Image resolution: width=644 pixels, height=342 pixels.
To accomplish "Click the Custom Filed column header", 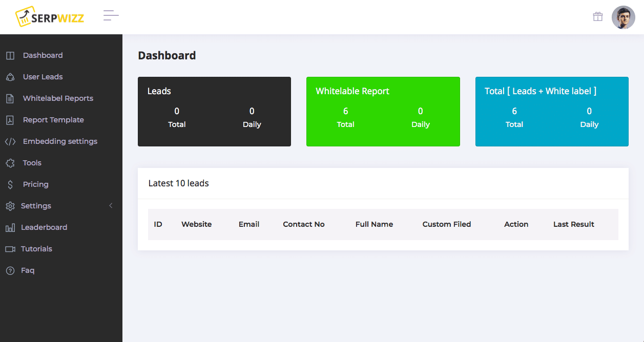I will 446,224.
